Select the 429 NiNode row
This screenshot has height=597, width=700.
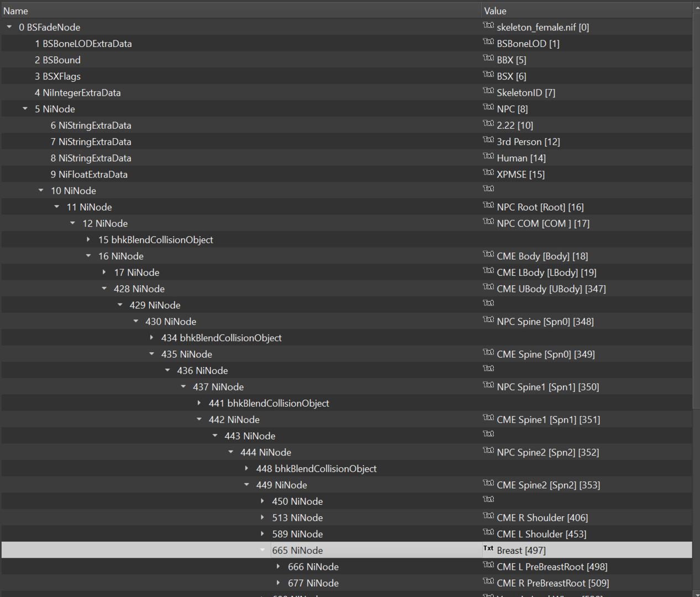coord(347,305)
